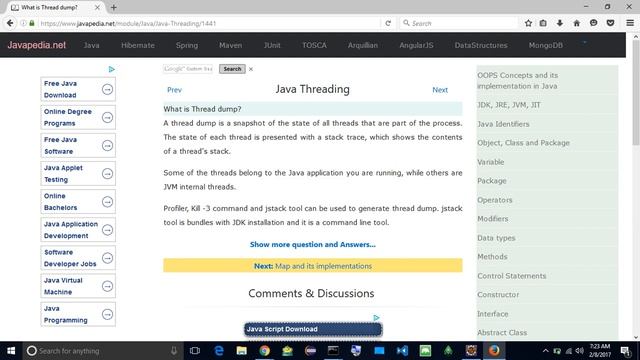Open Google Chrome from the taskbar

264,351
